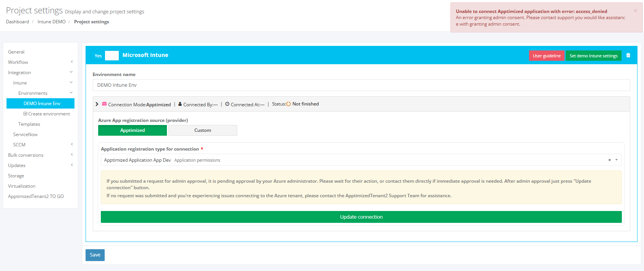
Task: Open the Templates sidebar item
Action: point(29,124)
